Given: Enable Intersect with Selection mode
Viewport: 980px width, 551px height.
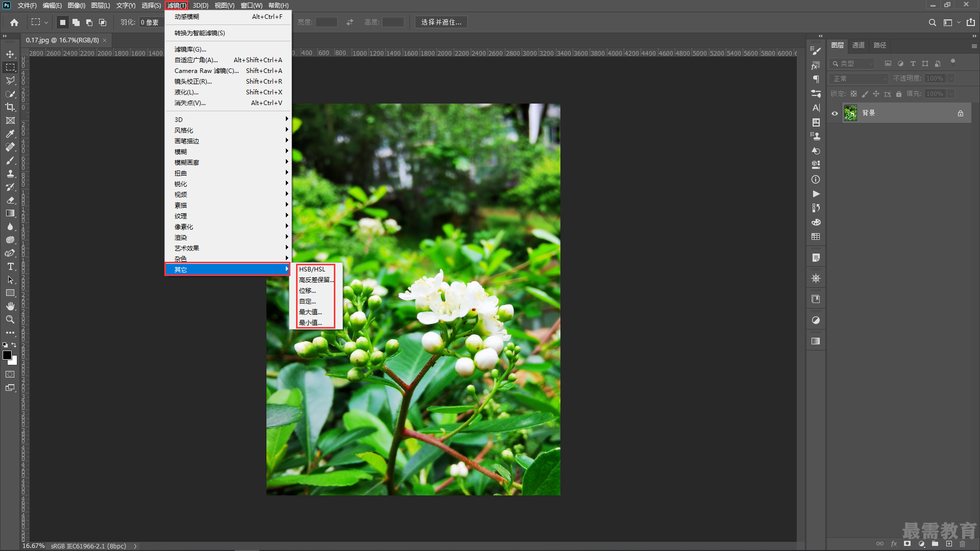Looking at the screenshot, I should [103, 22].
